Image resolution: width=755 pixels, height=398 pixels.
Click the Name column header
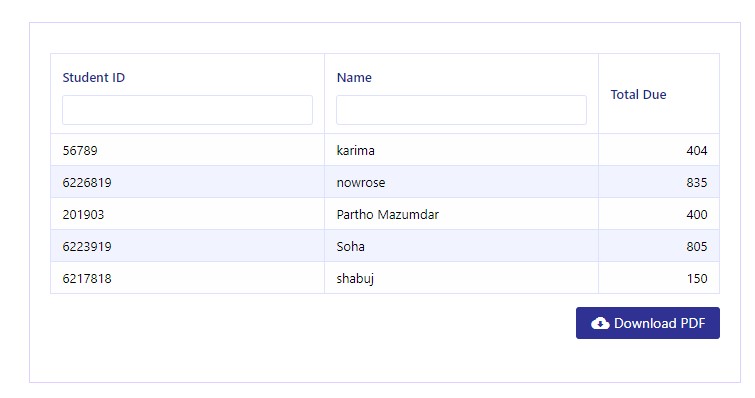(354, 77)
